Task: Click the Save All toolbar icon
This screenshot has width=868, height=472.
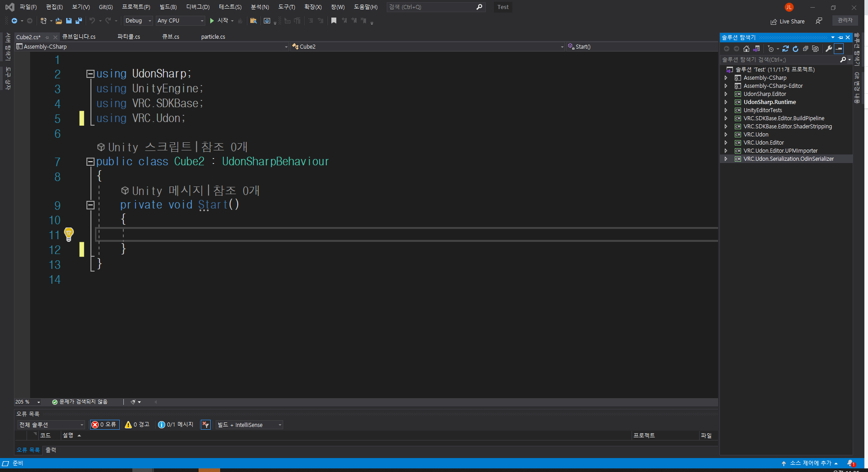Action: (79, 21)
